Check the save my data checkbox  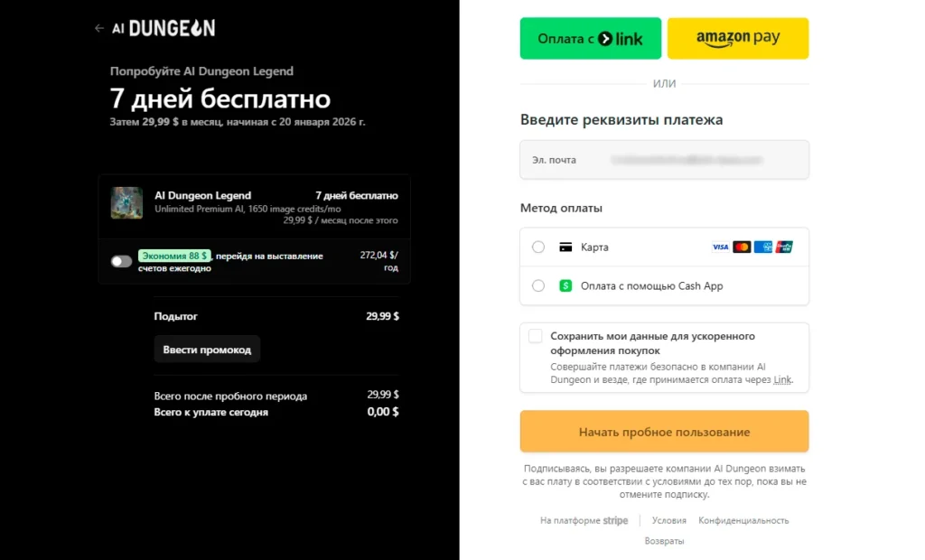pos(535,336)
